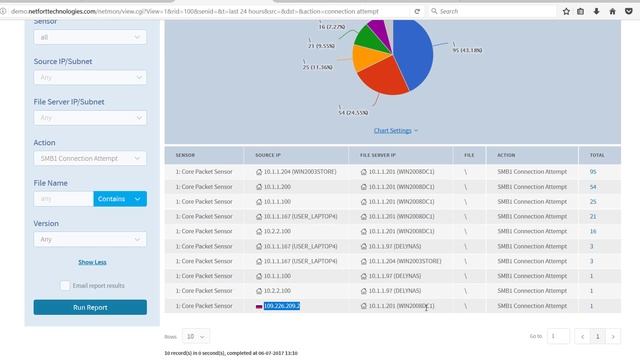The height and width of the screenshot is (360, 640).
Task: Click the browser address bar URL
Action: click(x=195, y=11)
